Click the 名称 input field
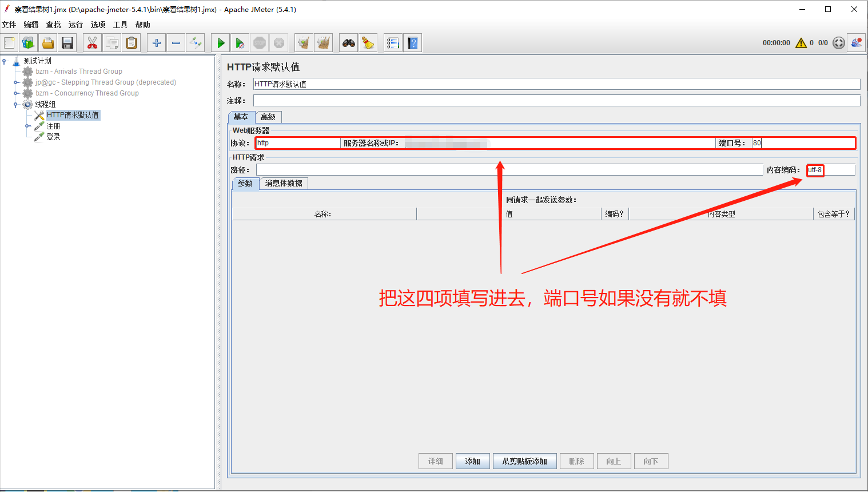868x492 pixels. (x=556, y=84)
